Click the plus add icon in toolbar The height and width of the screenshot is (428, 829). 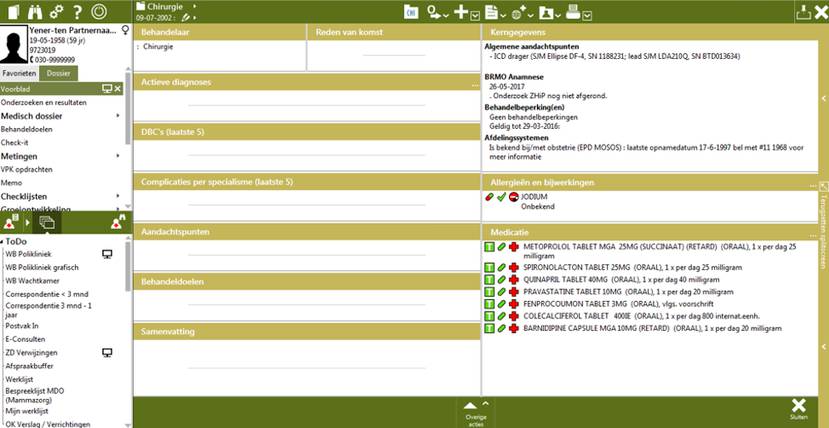[x=461, y=12]
